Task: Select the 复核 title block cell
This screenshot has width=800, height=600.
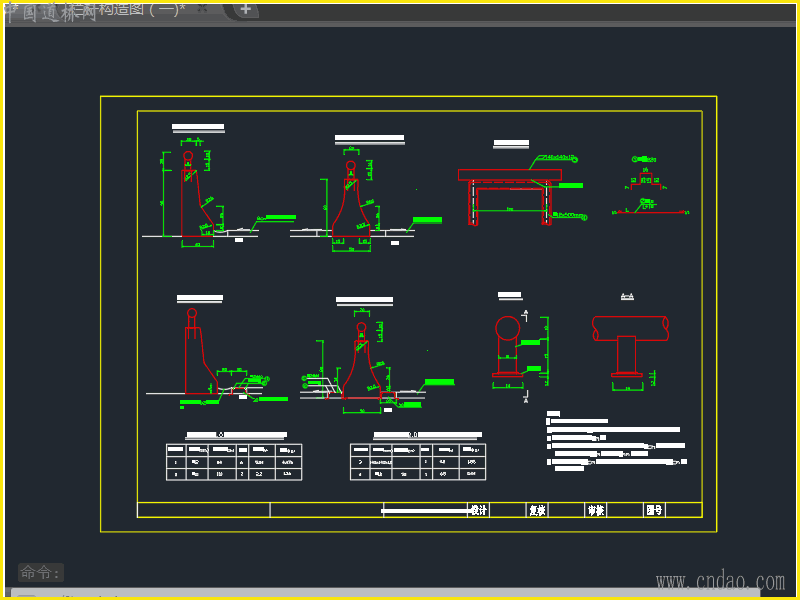Action: click(537, 510)
